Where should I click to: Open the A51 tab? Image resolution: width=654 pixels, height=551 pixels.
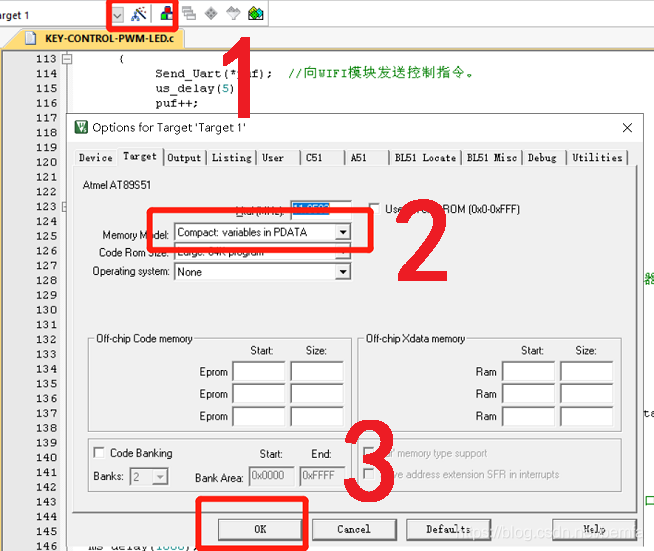coord(358,158)
